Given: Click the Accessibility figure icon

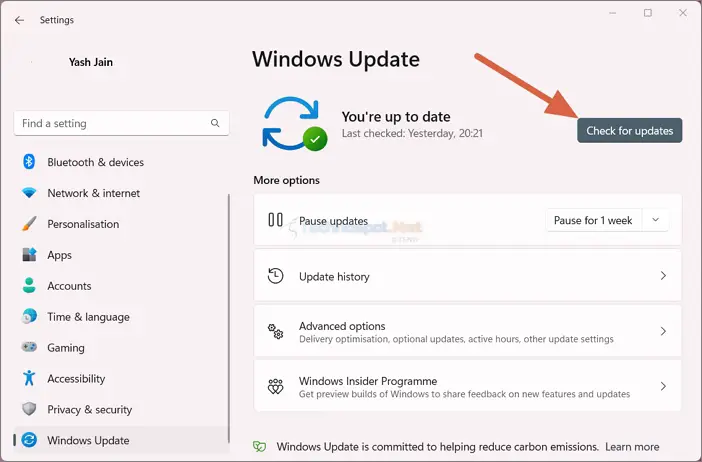Looking at the screenshot, I should click(29, 378).
